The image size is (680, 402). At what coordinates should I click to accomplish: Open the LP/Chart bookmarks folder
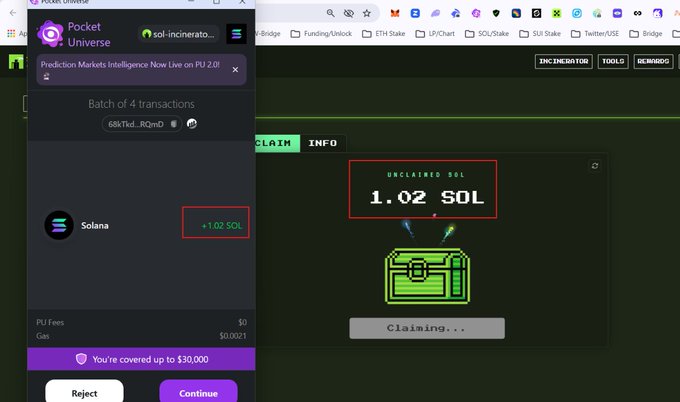click(435, 33)
